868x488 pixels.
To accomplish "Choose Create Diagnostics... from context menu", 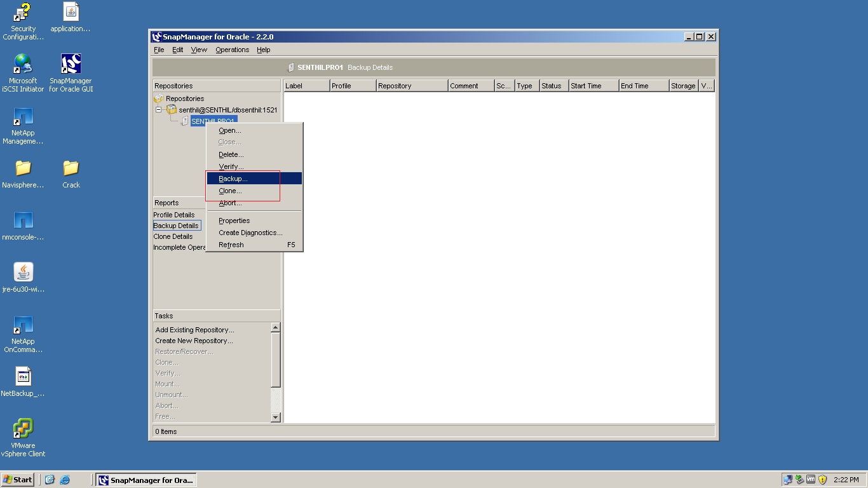I will (x=254, y=233).
